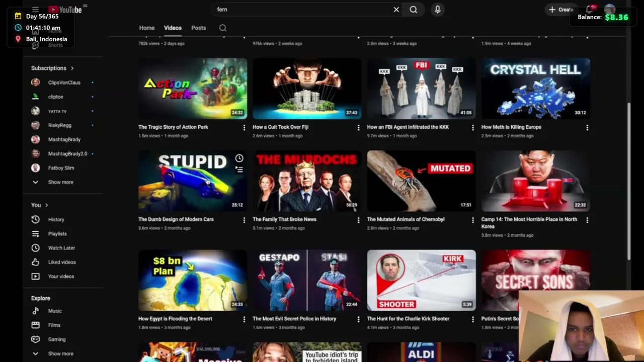Expand the Subscriptions section
The height and width of the screenshot is (362, 644).
click(x=52, y=68)
